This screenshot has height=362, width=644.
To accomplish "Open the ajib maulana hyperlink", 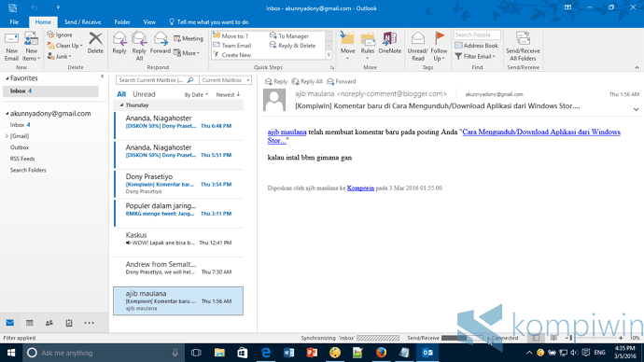I will (x=287, y=132).
